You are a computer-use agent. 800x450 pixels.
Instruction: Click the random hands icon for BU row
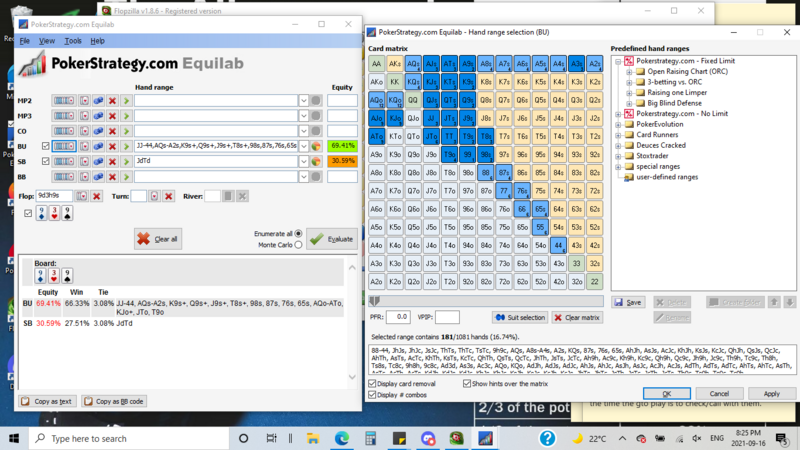pyautogui.click(x=98, y=146)
